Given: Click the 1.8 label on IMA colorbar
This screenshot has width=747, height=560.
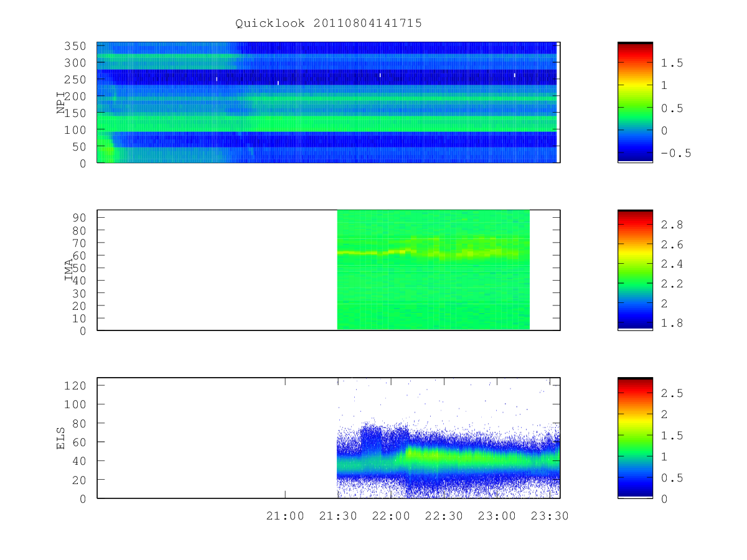Looking at the screenshot, I should click(672, 323).
